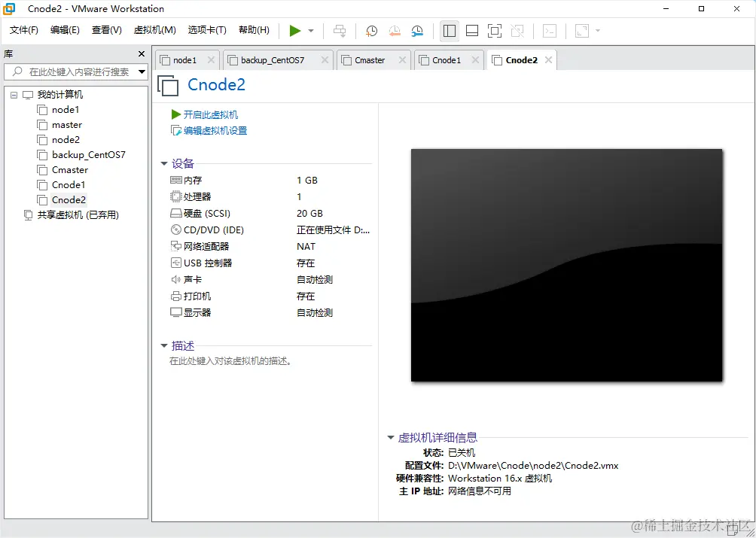Image resolution: width=756 pixels, height=538 pixels.
Task: Close the Cnode2 tab
Action: pos(548,60)
